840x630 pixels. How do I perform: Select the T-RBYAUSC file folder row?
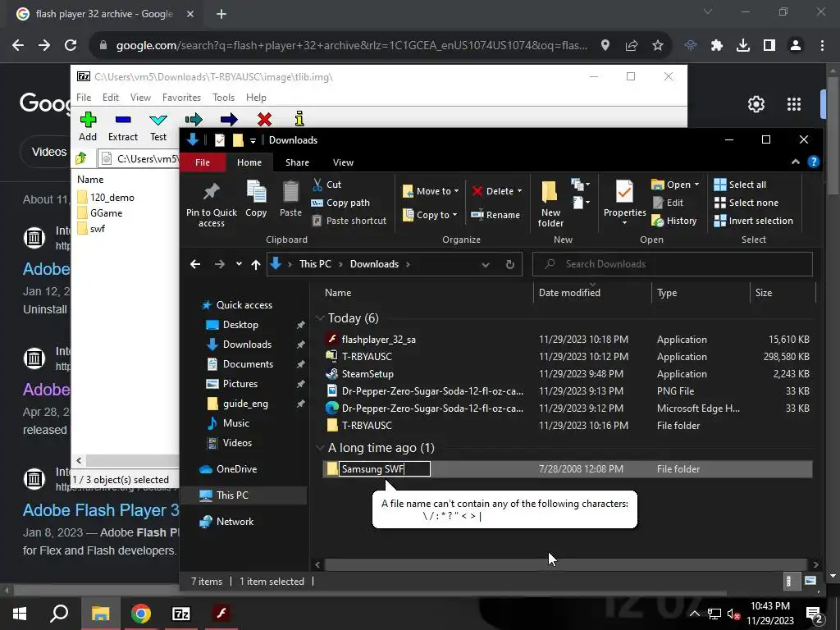pos(568,426)
